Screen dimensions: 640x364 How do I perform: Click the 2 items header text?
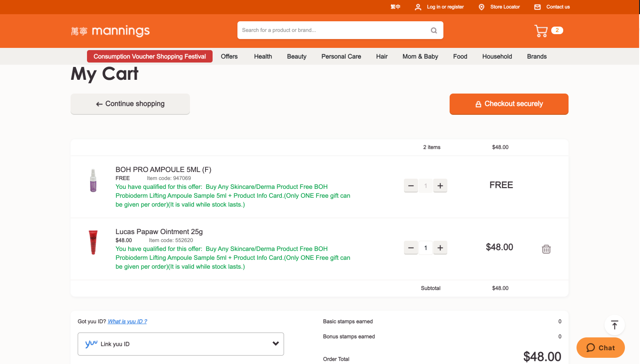432,147
